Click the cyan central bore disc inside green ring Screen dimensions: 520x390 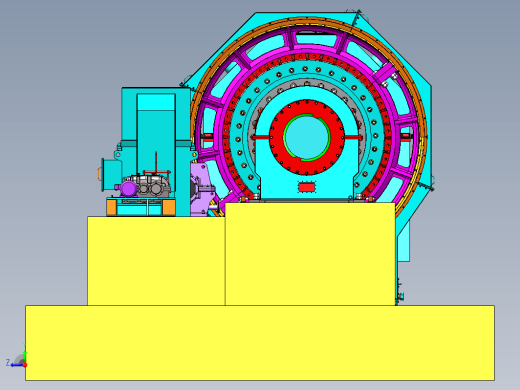[x=307, y=137]
